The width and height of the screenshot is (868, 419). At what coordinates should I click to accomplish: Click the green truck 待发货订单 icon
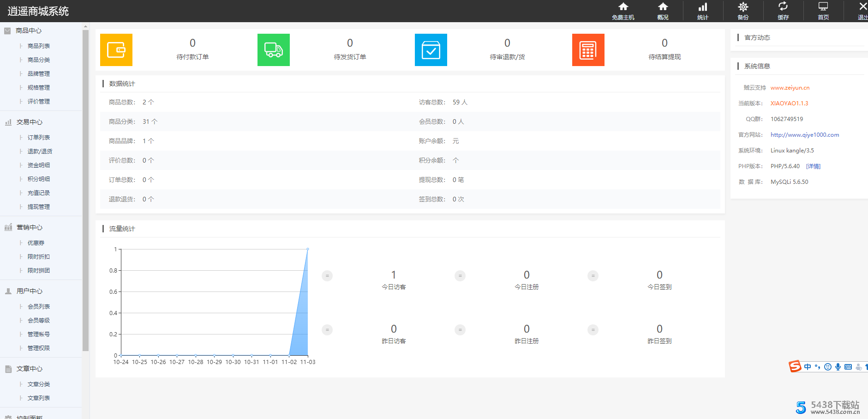pyautogui.click(x=274, y=50)
